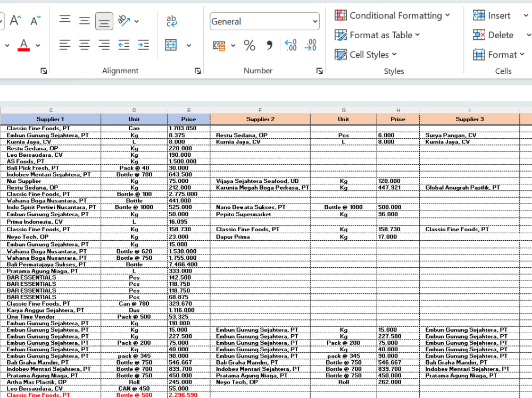The image size is (532, 398).
Task: Select cell "AS Foods, PT"
Action: [x=51, y=162]
